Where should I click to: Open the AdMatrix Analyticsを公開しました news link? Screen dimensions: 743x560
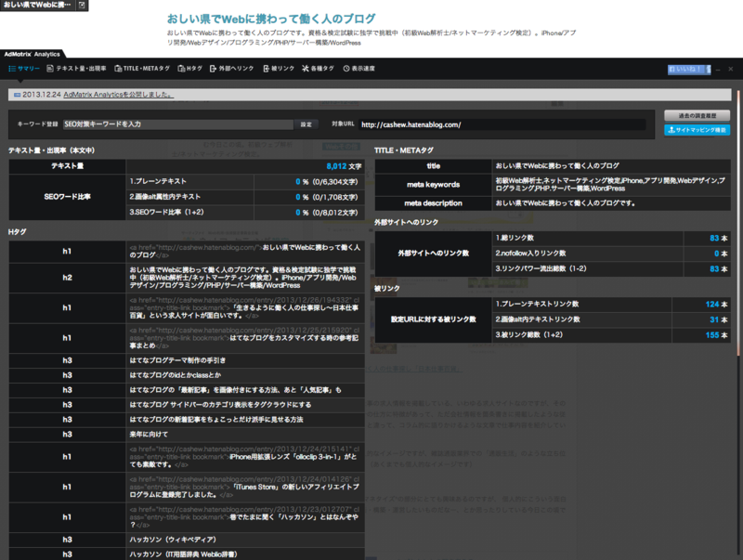point(119,95)
